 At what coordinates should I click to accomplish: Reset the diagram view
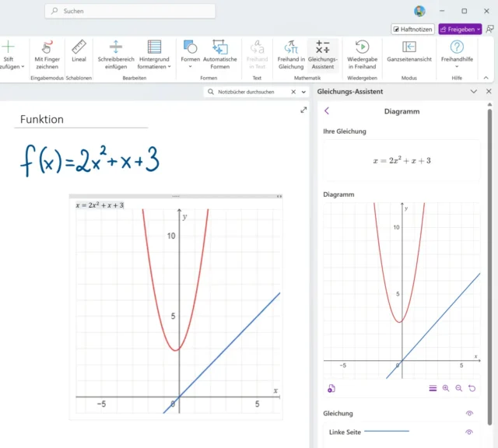(472, 388)
